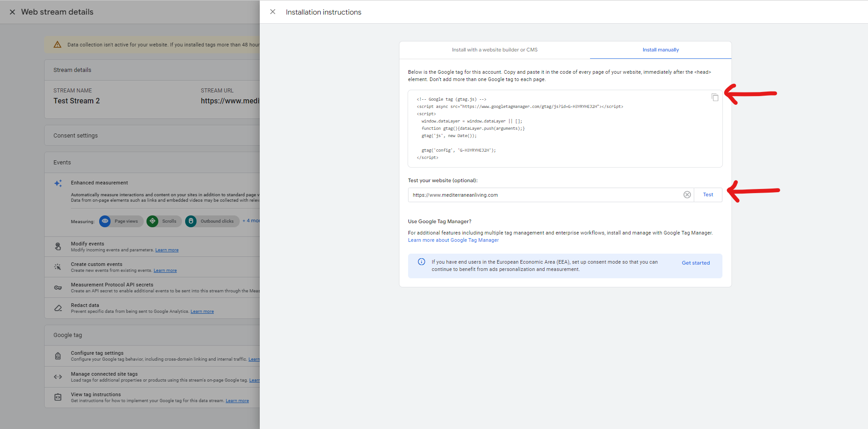868x429 pixels.
Task: Click the Use Google Tag Manager? heading
Action: [x=439, y=222]
